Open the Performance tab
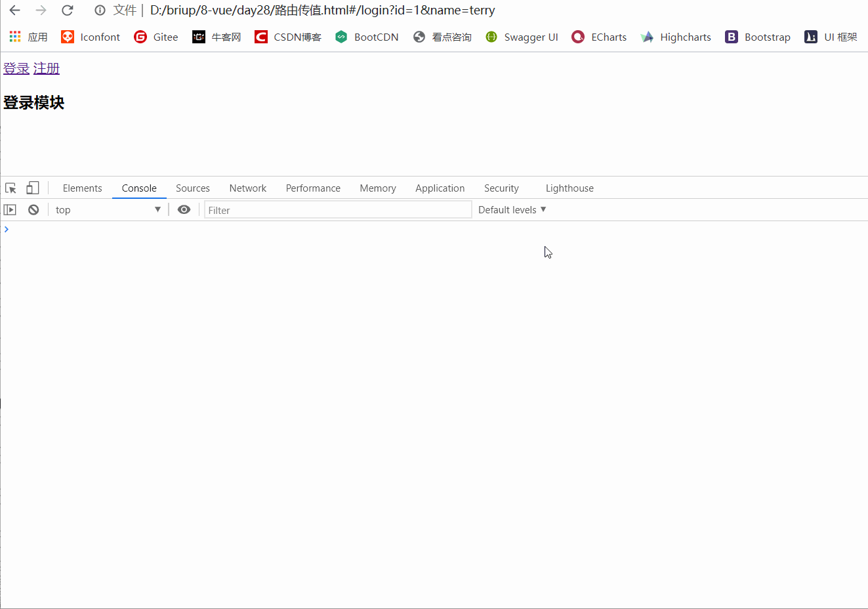The height and width of the screenshot is (609, 868). [313, 188]
